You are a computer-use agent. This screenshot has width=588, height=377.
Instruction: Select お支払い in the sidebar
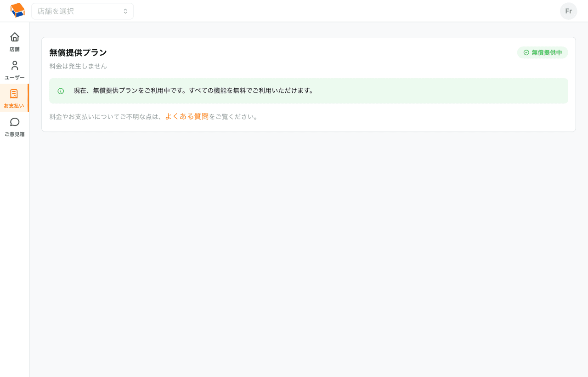14,98
